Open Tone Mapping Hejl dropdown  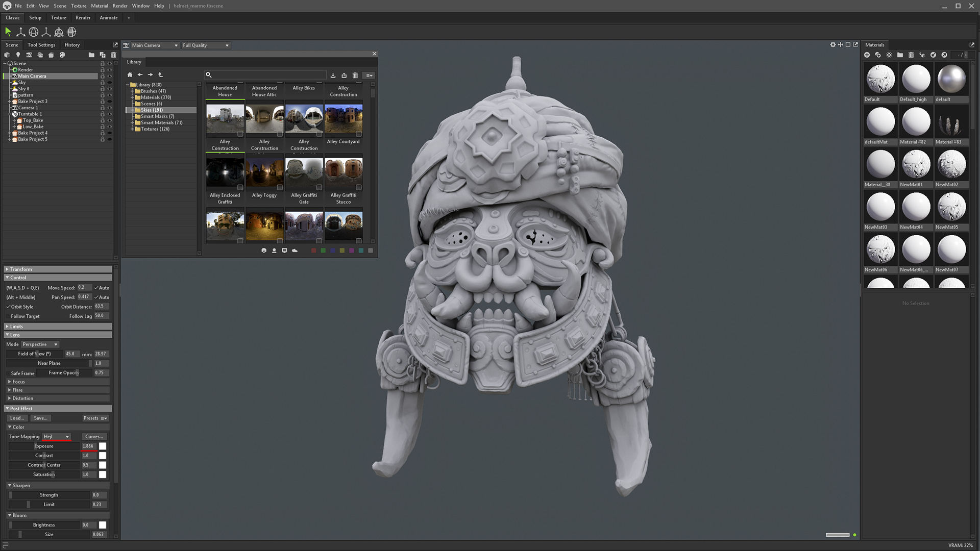pyautogui.click(x=56, y=437)
